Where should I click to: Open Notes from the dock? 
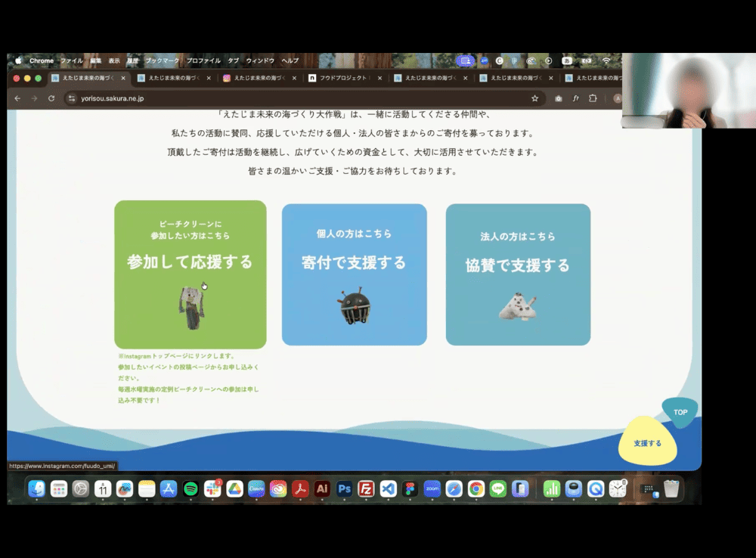(147, 489)
